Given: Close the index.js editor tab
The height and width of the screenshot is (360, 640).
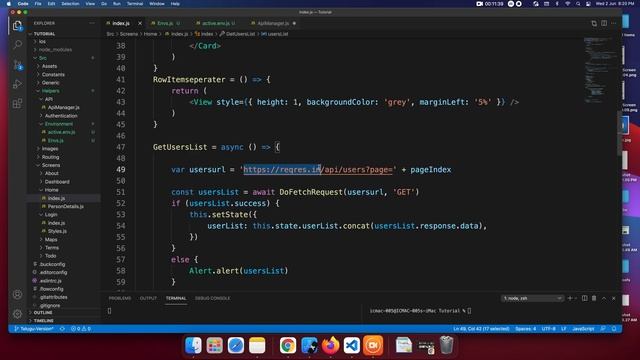Looking at the screenshot, I should (140, 23).
